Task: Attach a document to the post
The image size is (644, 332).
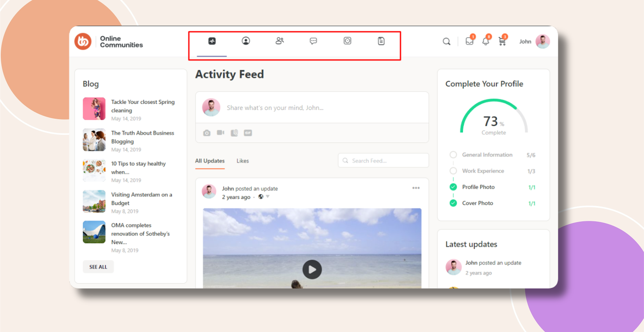Action: [x=234, y=133]
